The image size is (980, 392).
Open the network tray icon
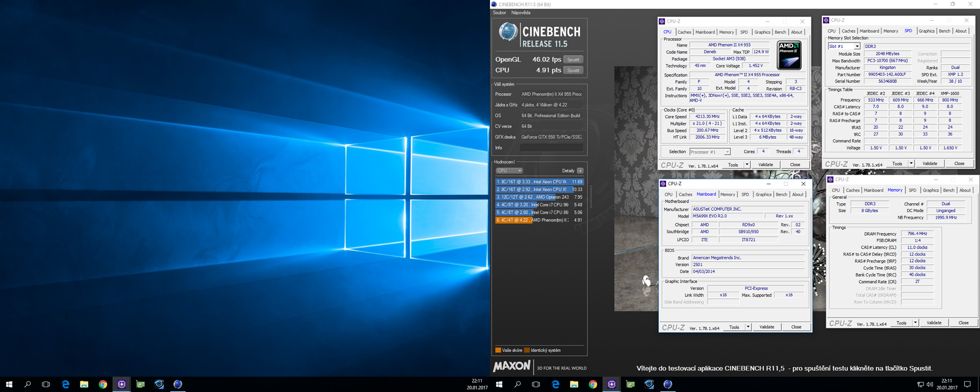click(920, 384)
